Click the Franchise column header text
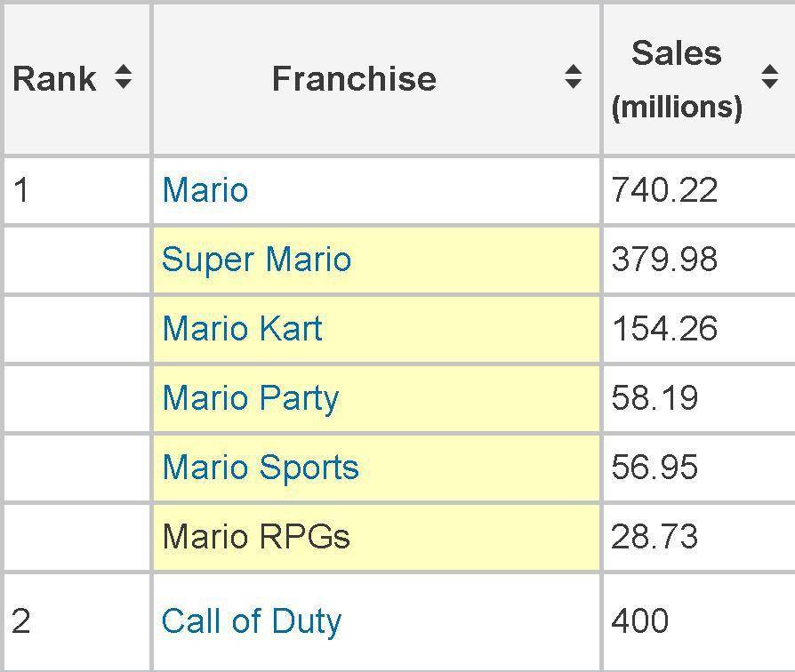The height and width of the screenshot is (672, 795). click(x=355, y=78)
